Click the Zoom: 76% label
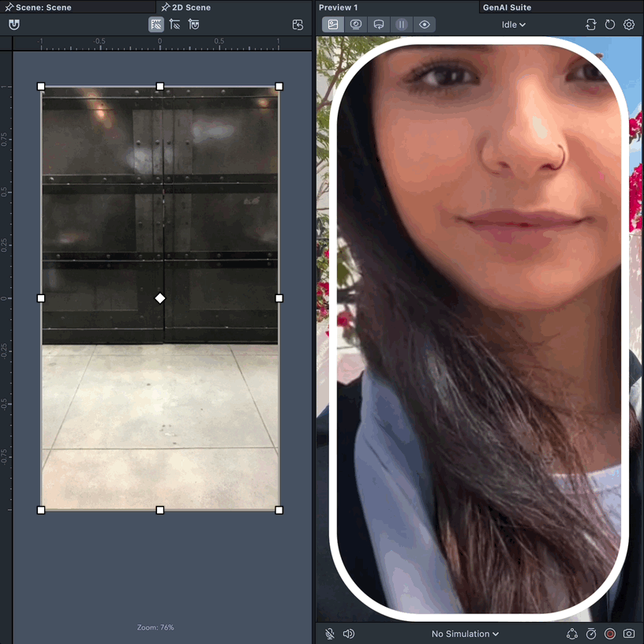The height and width of the screenshot is (644, 644). pos(155,627)
